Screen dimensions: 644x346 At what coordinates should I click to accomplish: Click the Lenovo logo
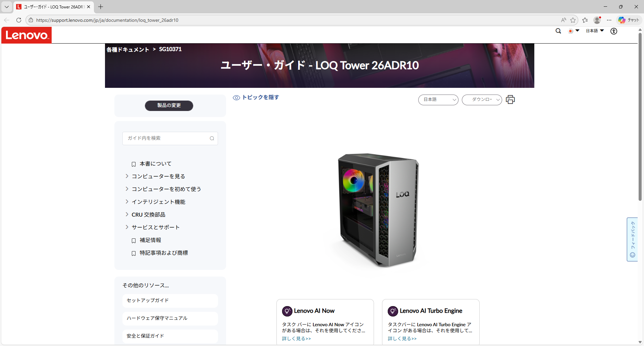tap(26, 35)
